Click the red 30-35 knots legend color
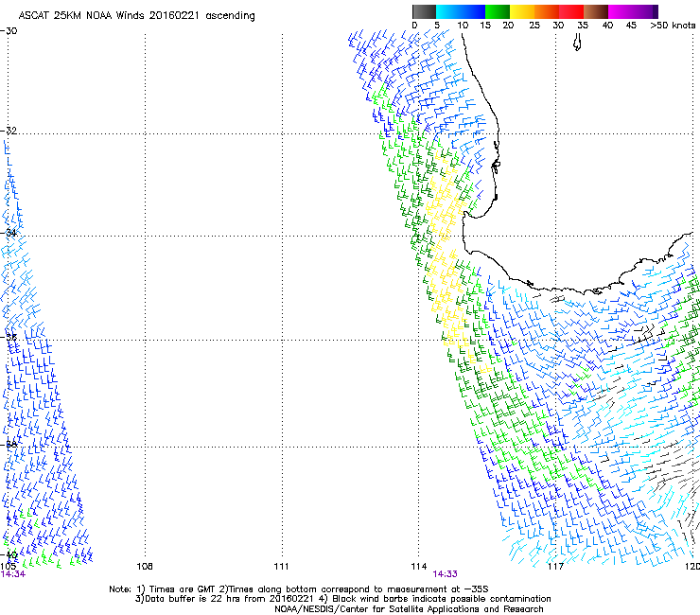Screen dimensions: 700x615 (x=571, y=11)
